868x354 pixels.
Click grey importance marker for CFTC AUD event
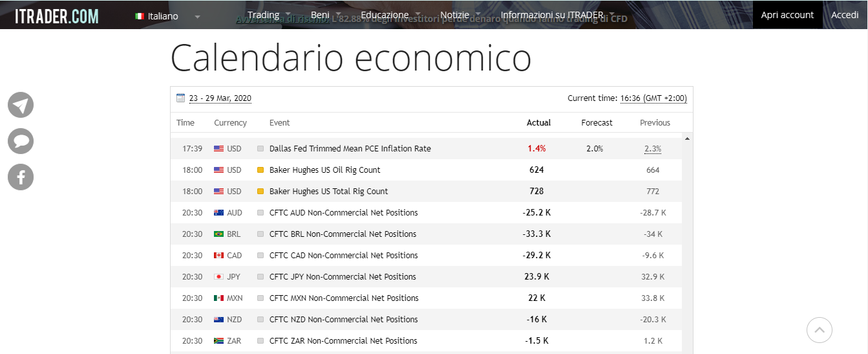pos(260,213)
